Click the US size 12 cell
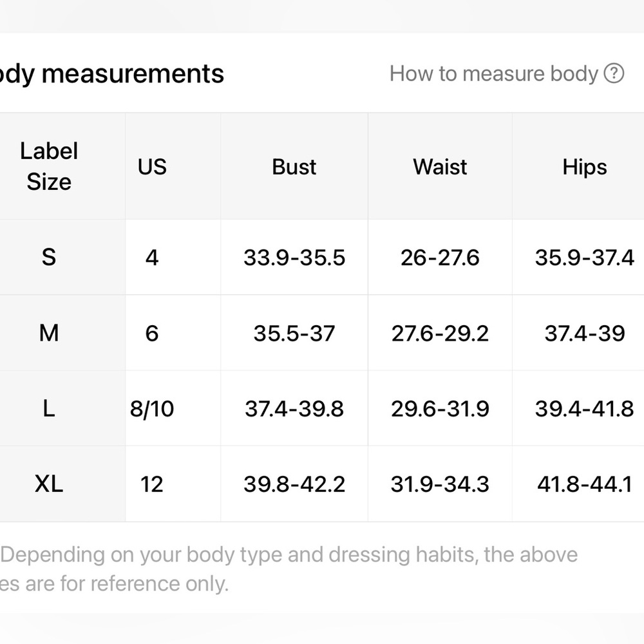644x644 pixels. pos(152,484)
